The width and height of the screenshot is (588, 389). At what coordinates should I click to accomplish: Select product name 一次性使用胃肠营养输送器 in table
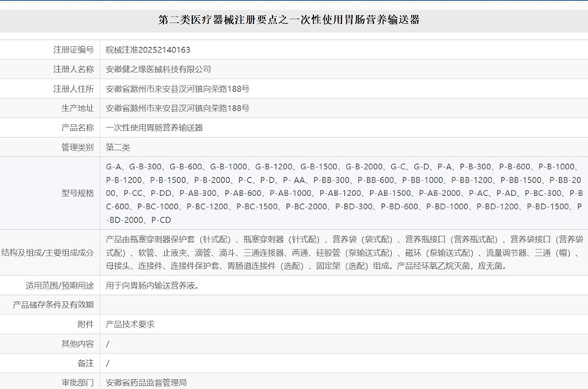[x=154, y=128]
